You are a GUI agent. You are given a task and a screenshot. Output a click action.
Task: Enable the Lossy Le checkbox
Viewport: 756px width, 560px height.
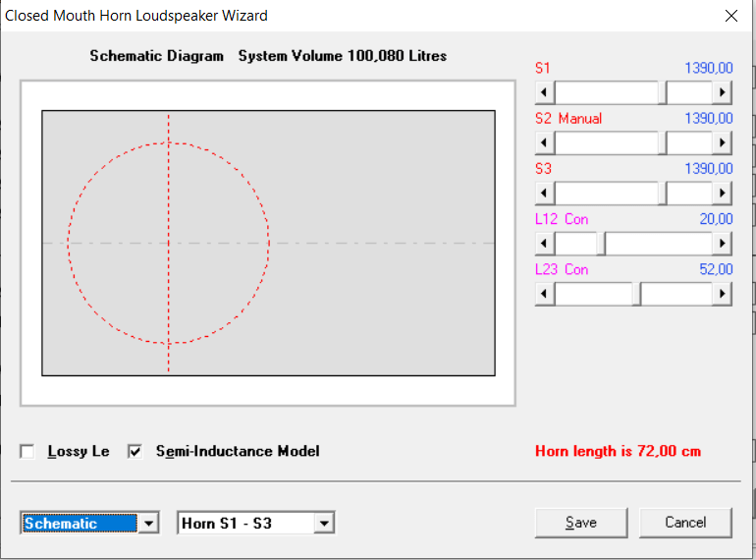pos(27,452)
